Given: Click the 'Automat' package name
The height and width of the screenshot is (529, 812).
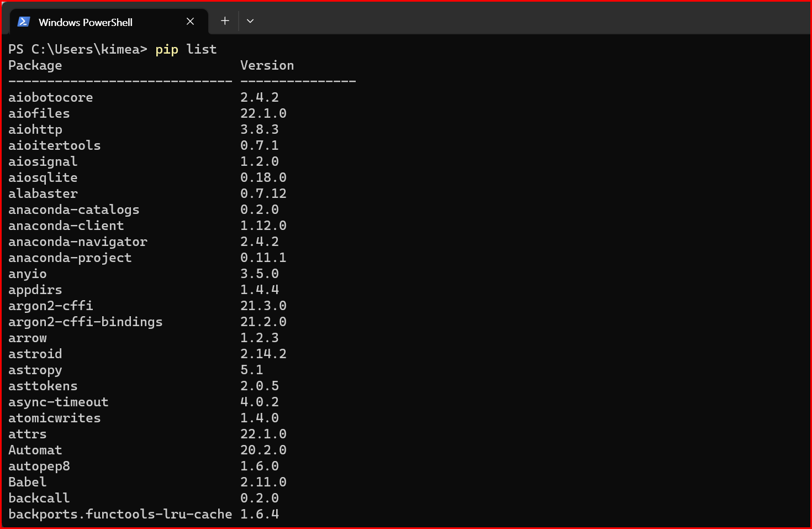Looking at the screenshot, I should (x=35, y=450).
